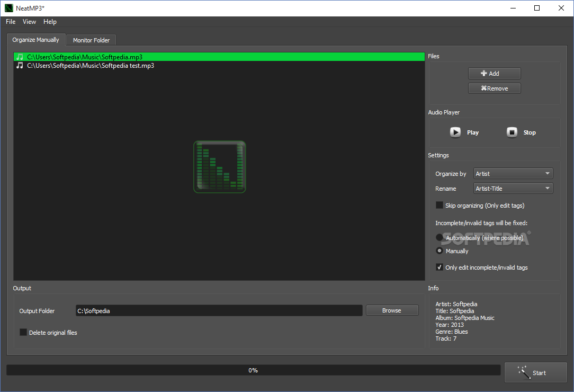Click the NeatMP3 equalizer logo in file list
Viewport: 574px width, 392px height.
click(220, 167)
